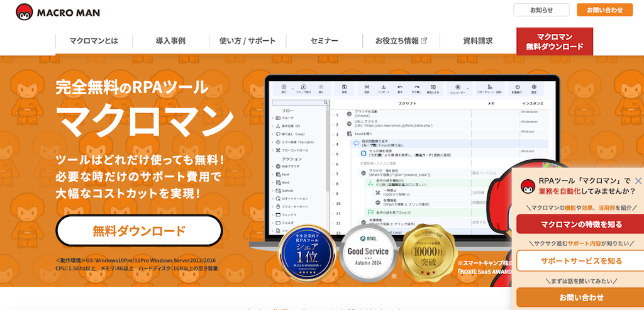Expand the 繰り返し (Loop) node chevron
Viewport: 644px width, 310px height.
[x=273, y=135]
